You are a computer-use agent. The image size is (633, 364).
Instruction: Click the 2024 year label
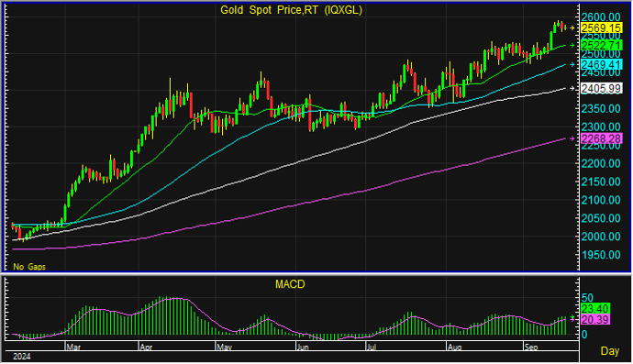(22, 357)
